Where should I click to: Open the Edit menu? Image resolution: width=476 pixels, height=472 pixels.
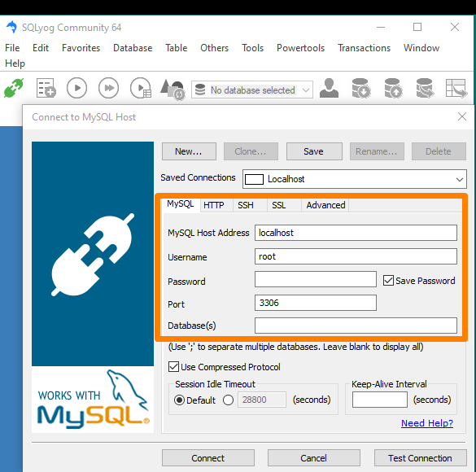(x=41, y=48)
